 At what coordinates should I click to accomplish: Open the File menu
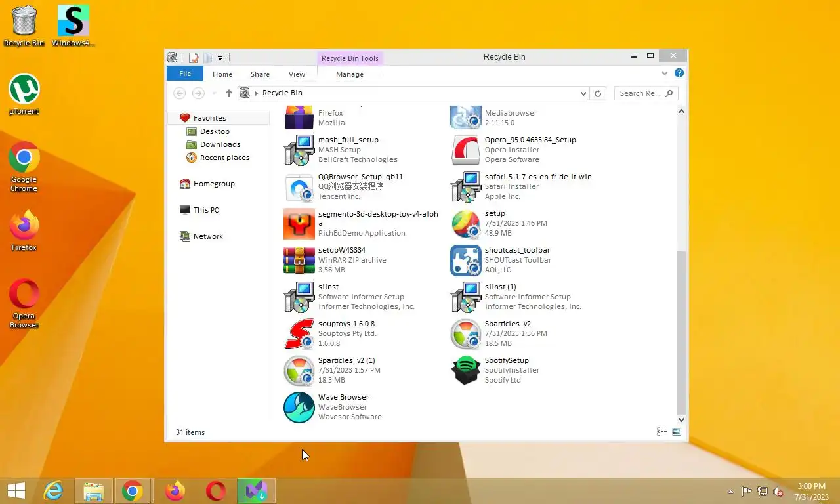coord(185,74)
